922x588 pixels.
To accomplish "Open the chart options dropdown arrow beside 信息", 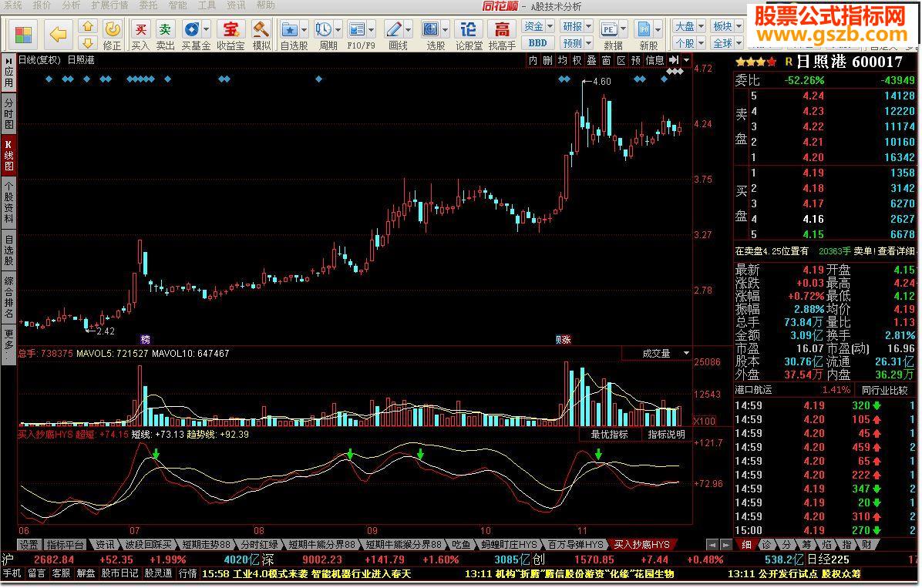I will click(x=686, y=60).
